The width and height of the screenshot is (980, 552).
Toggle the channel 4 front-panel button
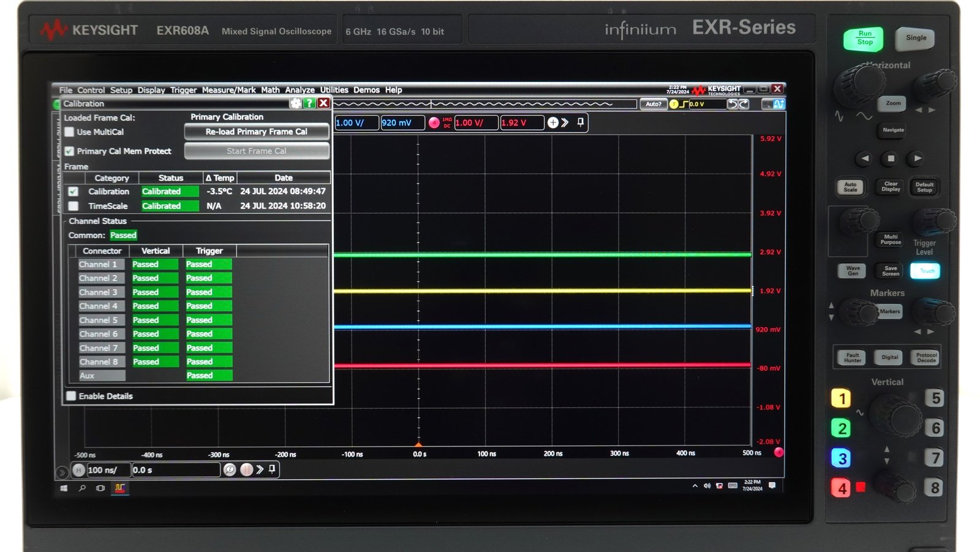click(x=841, y=488)
